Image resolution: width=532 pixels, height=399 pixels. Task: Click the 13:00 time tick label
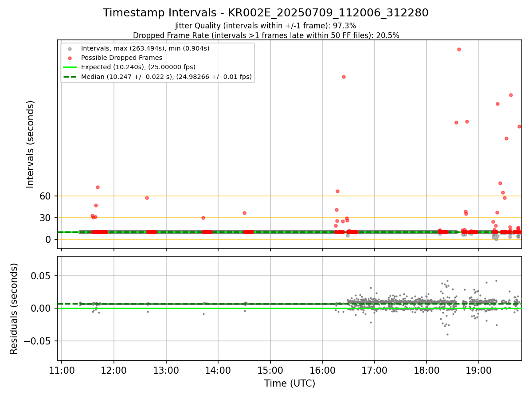[166, 370]
